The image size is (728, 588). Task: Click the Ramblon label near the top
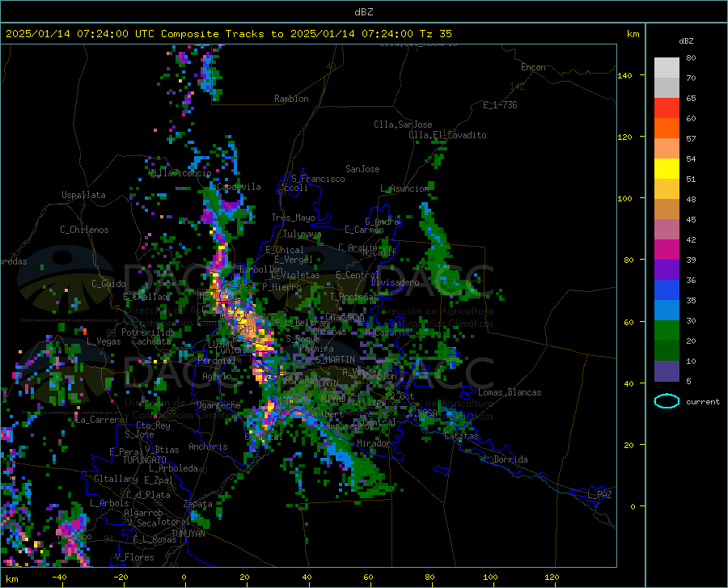[x=291, y=99]
